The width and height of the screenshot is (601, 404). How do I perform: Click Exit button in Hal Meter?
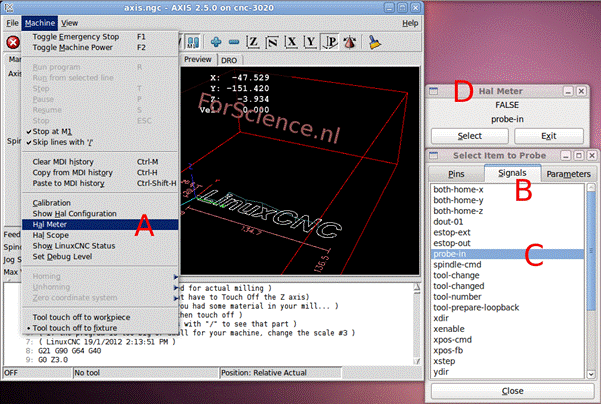point(548,136)
